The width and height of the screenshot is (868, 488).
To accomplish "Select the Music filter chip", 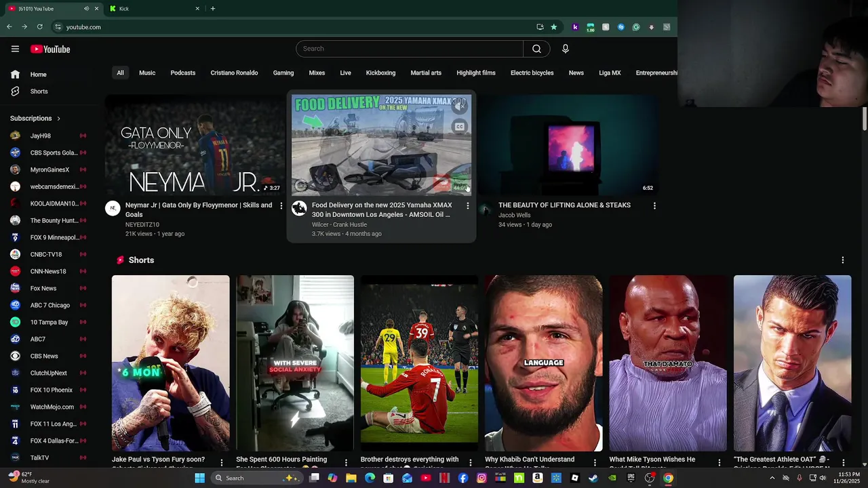I will pos(147,73).
